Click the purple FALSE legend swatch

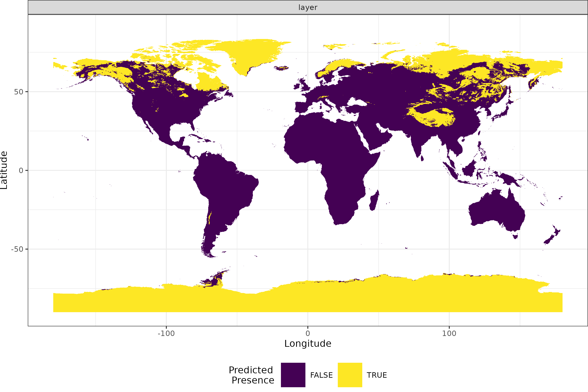click(293, 375)
